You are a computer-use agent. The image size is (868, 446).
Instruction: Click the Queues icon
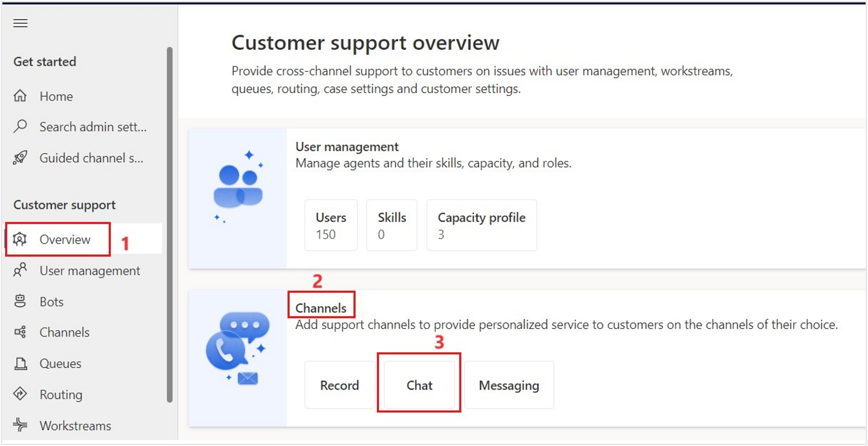[x=20, y=363]
